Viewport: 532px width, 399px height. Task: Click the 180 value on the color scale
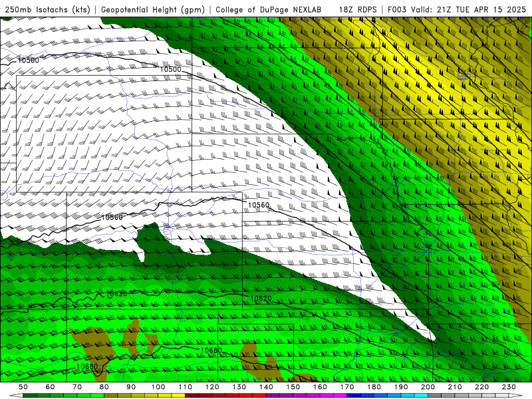(x=374, y=387)
